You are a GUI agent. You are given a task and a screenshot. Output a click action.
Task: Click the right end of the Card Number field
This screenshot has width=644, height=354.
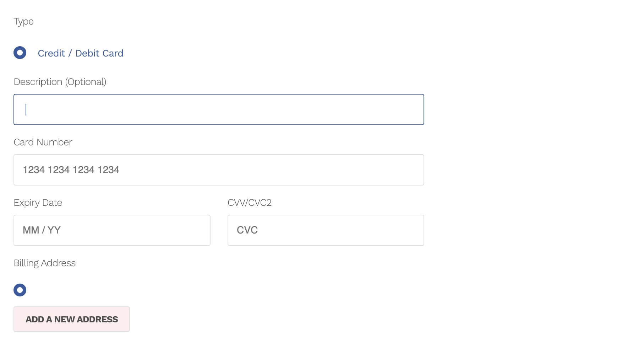(415, 170)
